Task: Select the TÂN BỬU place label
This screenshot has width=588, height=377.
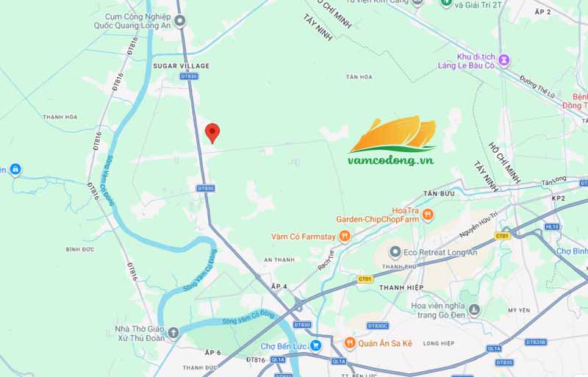Action: coord(439,193)
